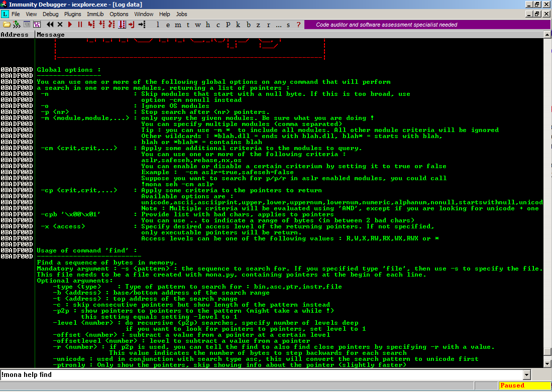The height and width of the screenshot is (392, 552).
Task: Click in the '!mona help find' command box
Action: [x=262, y=375]
